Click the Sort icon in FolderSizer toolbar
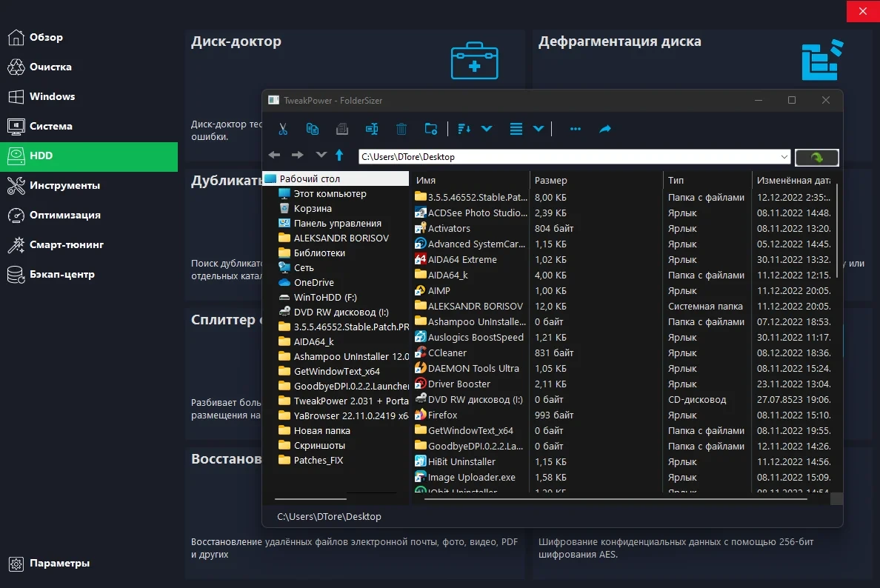The image size is (880, 588). coord(464,129)
